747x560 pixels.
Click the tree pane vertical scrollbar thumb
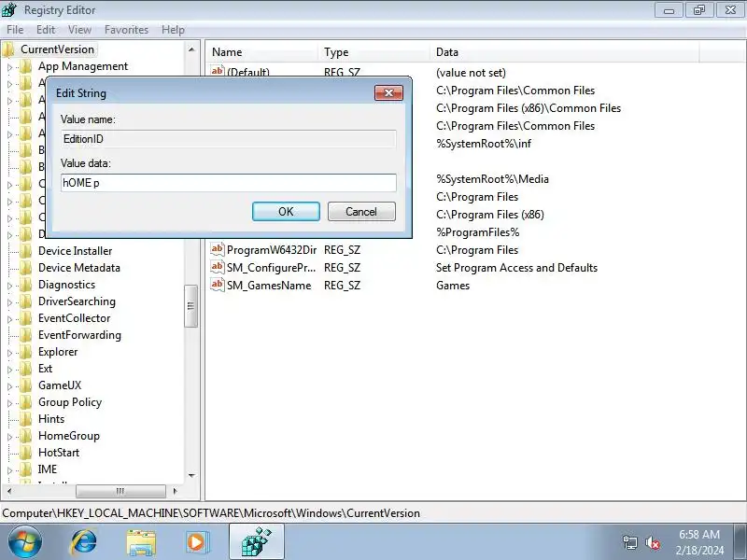190,306
